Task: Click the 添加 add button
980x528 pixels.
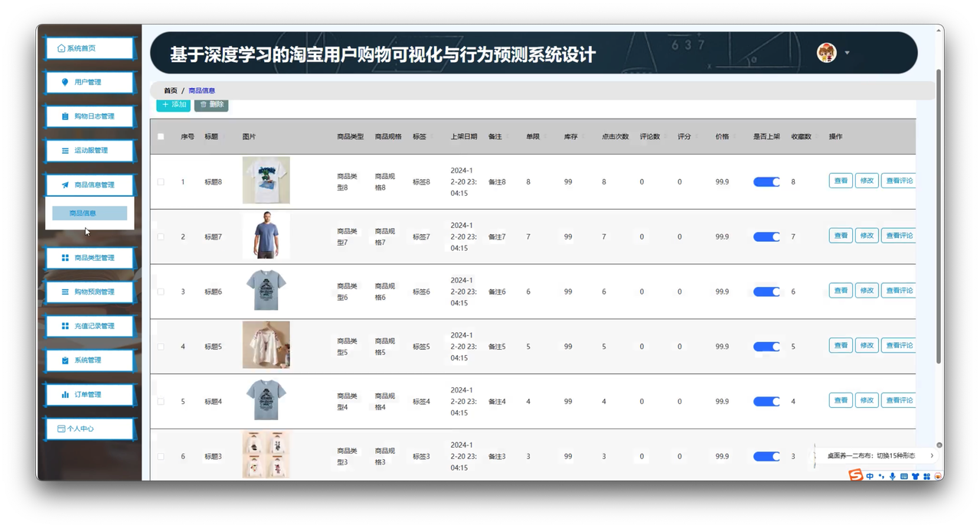Action: (x=174, y=105)
